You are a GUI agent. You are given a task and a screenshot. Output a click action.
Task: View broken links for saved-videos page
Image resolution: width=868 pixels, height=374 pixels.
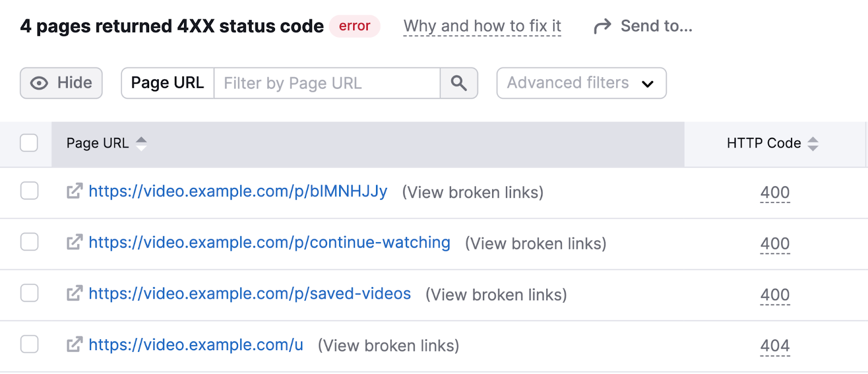[495, 294]
